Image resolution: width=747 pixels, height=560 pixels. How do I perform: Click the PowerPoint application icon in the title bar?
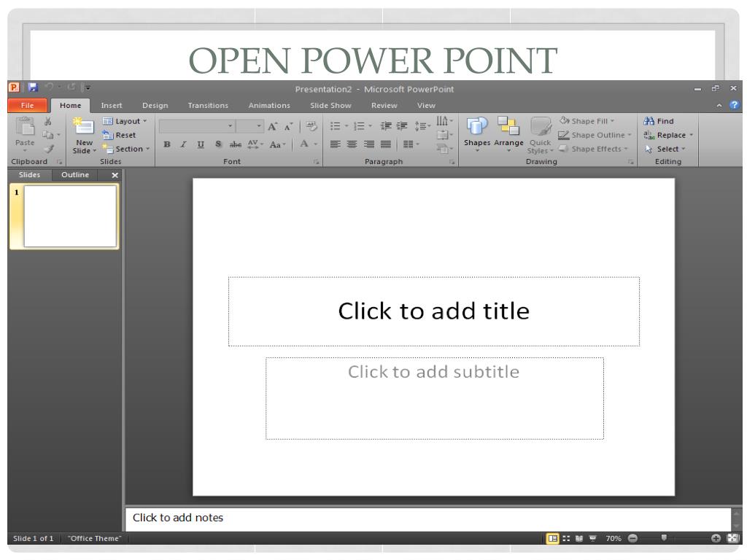coord(14,87)
